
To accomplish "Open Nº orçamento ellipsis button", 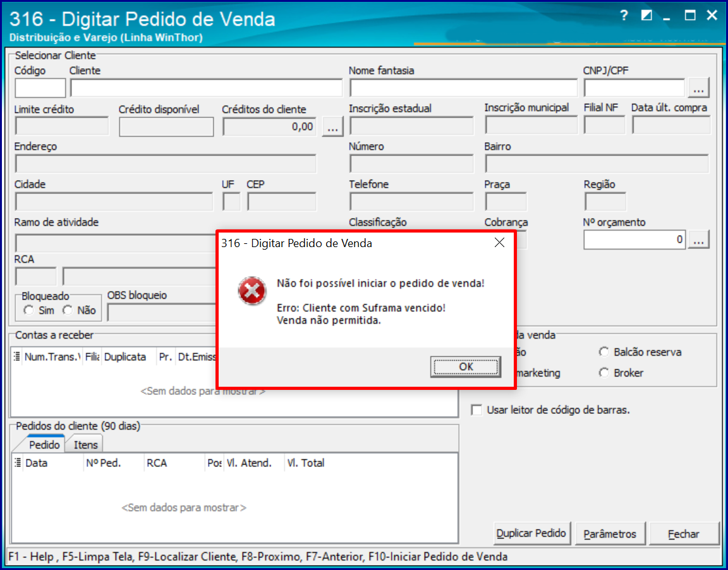I will [699, 240].
